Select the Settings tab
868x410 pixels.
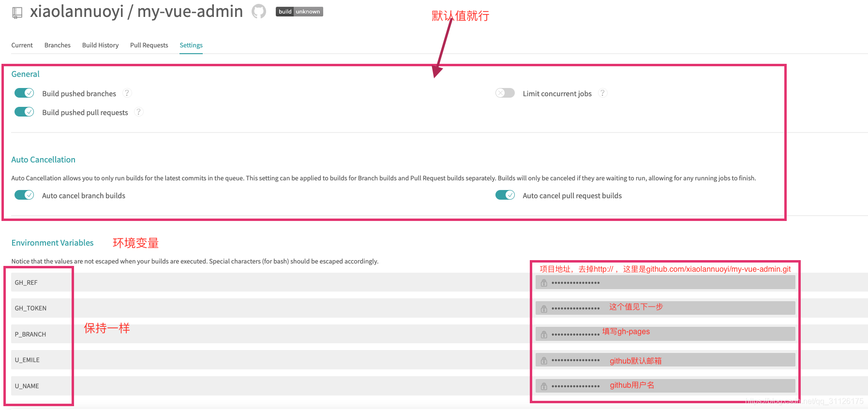point(191,45)
